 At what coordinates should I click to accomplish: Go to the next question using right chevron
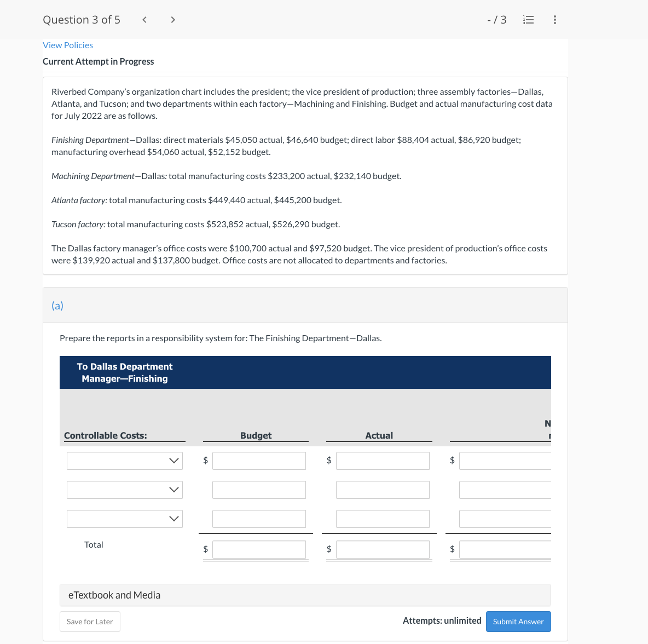[172, 20]
